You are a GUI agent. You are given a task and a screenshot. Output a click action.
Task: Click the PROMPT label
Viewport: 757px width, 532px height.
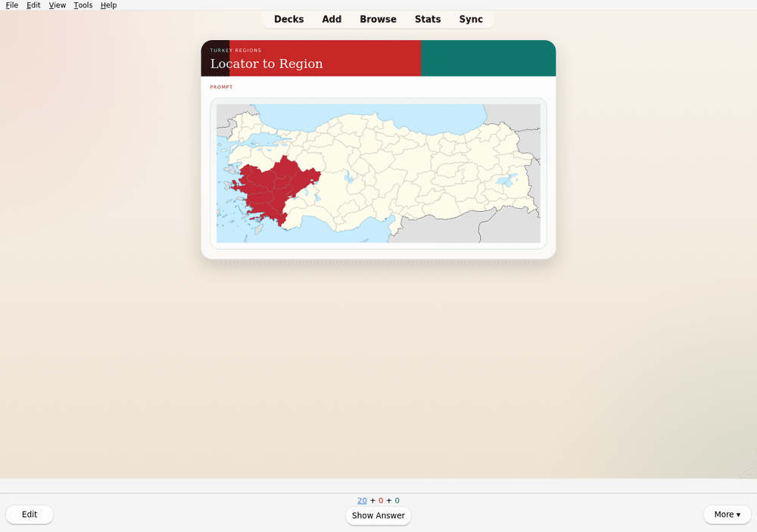[x=221, y=87]
